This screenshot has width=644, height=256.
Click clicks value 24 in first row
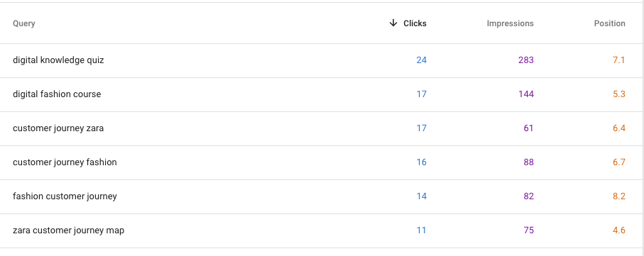pyautogui.click(x=421, y=60)
